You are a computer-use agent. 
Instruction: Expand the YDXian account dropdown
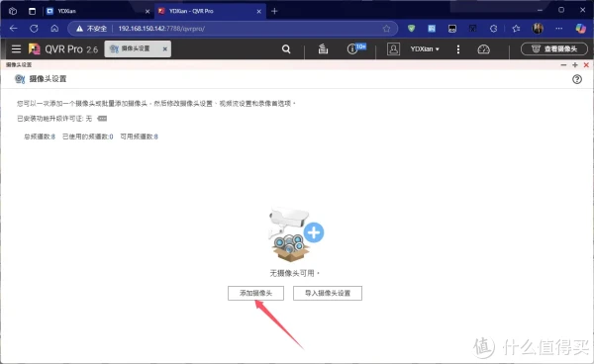[425, 48]
